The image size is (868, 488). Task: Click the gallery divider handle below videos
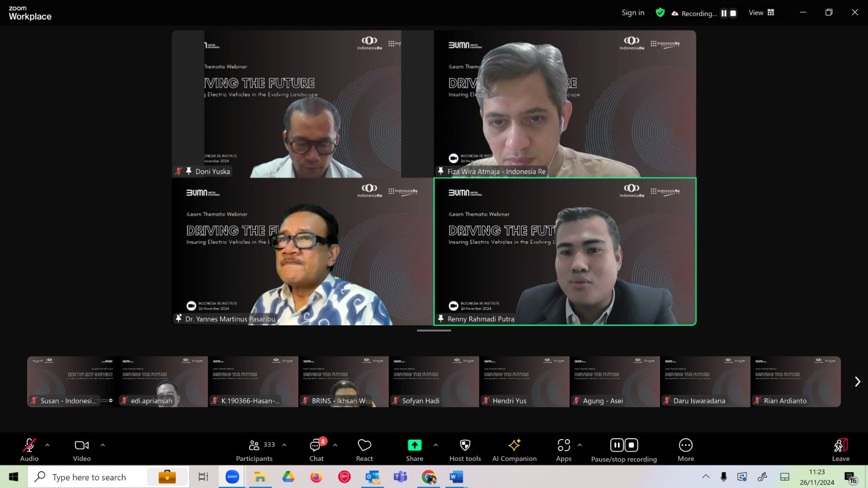[434, 330]
